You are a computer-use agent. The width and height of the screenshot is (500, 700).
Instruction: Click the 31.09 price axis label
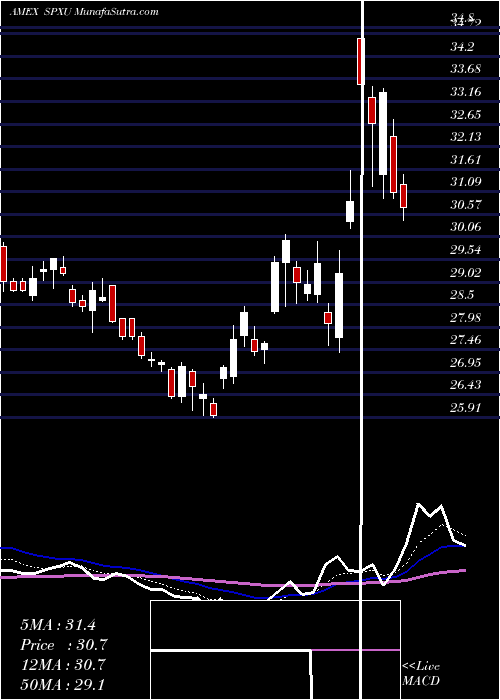(467, 182)
